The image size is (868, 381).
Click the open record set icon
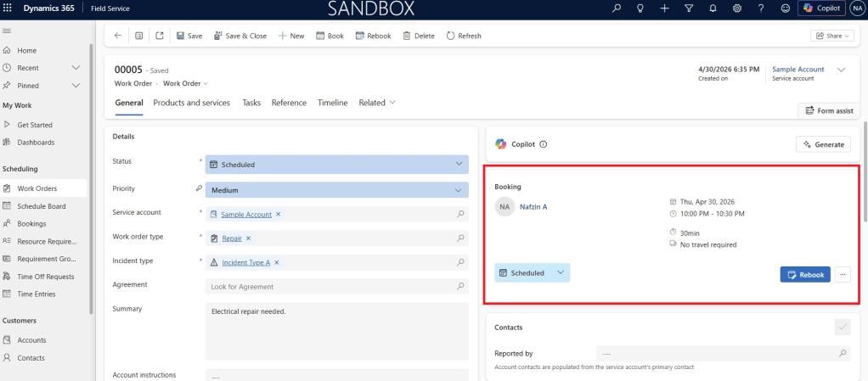139,36
